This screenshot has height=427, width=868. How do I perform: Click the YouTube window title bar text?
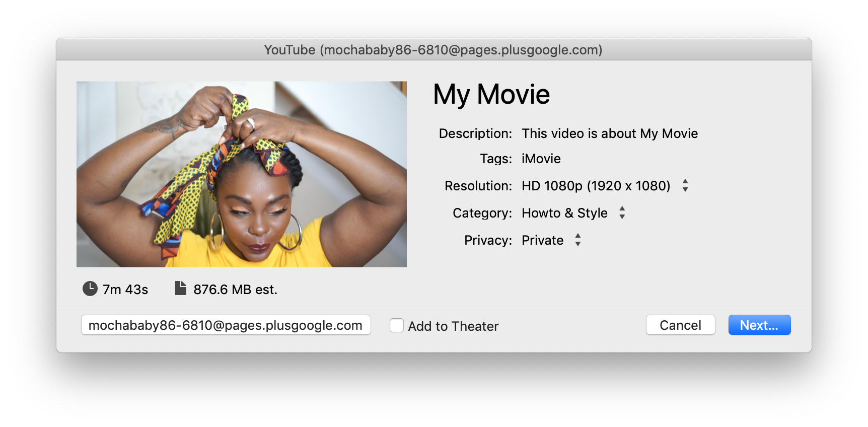click(x=433, y=50)
